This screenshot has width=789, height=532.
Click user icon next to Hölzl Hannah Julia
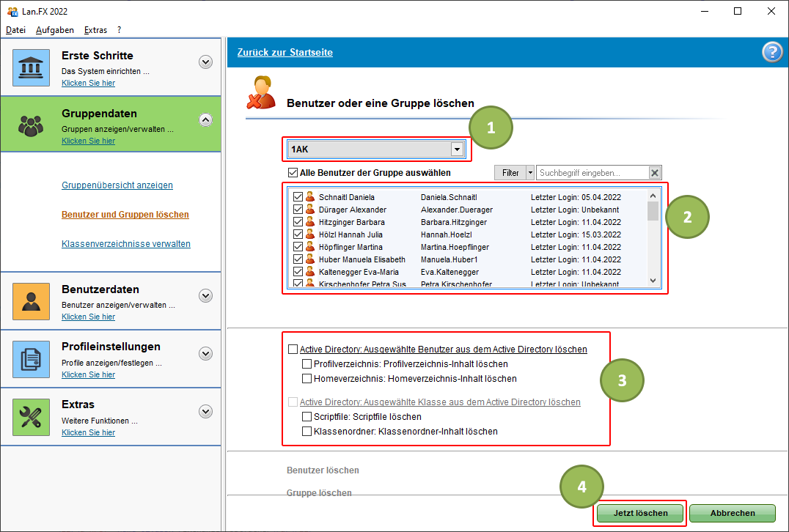pyautogui.click(x=310, y=234)
